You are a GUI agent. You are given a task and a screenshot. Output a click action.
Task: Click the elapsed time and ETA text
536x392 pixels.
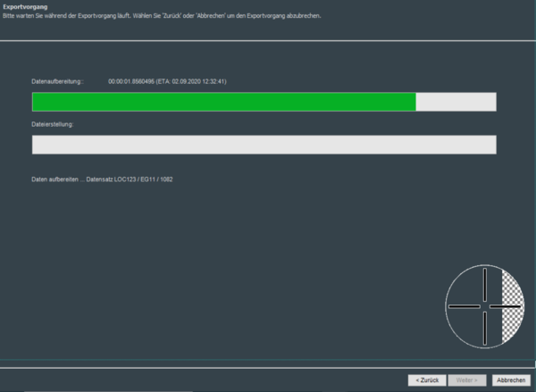click(x=167, y=81)
